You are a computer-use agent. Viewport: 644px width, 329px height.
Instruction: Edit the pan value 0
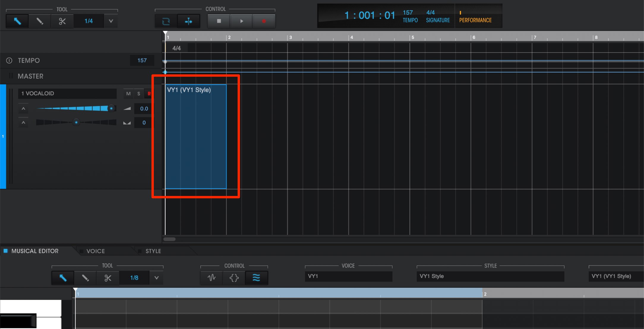(x=144, y=123)
